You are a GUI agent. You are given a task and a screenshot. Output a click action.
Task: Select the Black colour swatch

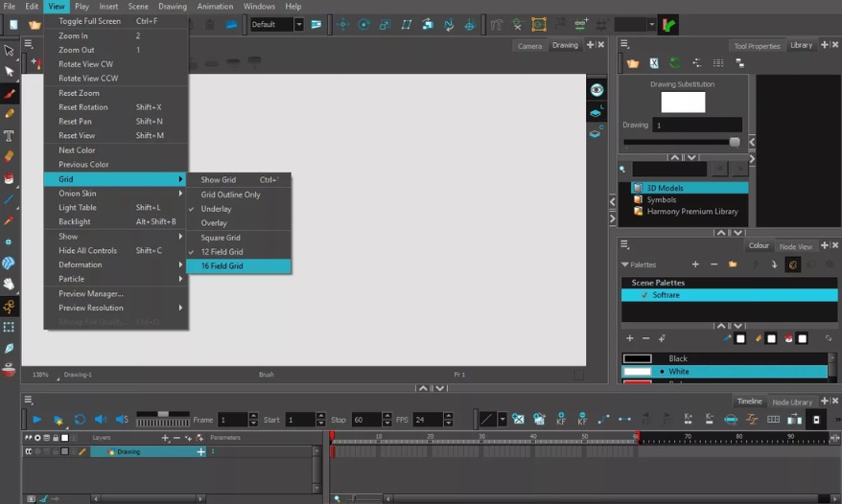click(x=638, y=358)
